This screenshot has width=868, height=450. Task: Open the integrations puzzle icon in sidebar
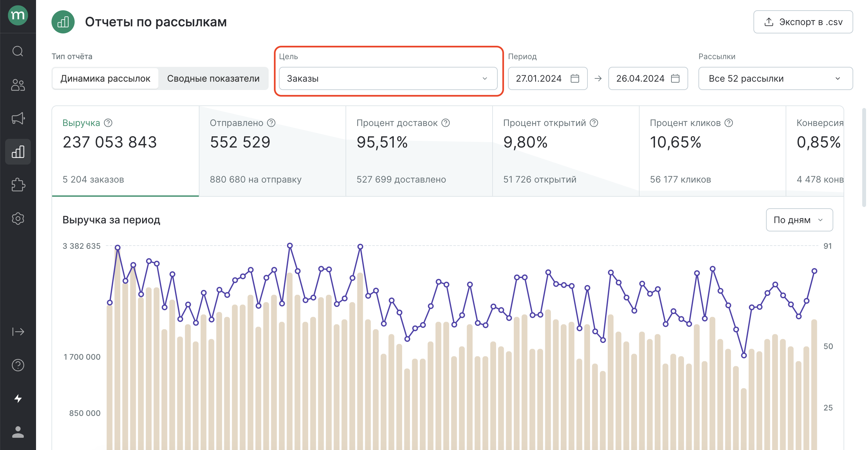[18, 185]
